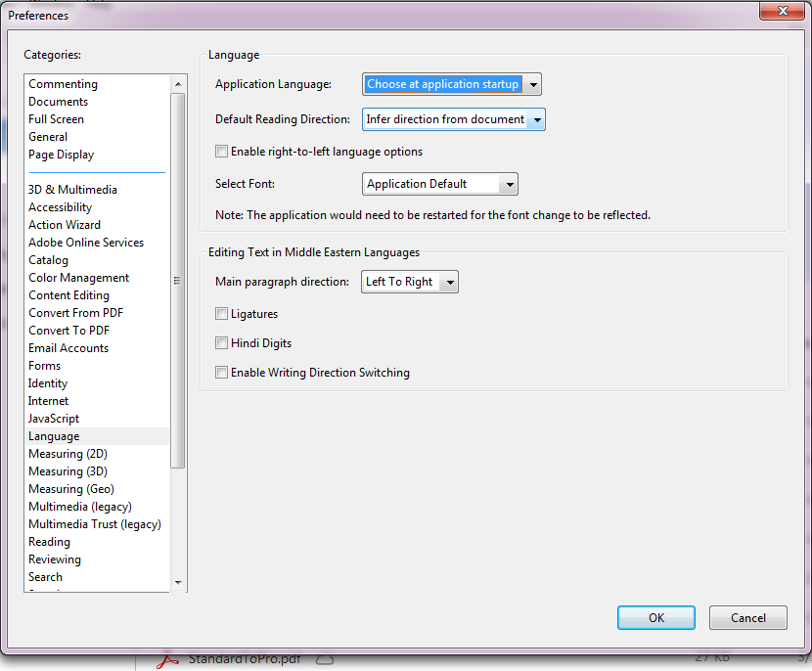Enable Writing Direction Switching
This screenshot has width=812, height=671.
pyautogui.click(x=221, y=372)
